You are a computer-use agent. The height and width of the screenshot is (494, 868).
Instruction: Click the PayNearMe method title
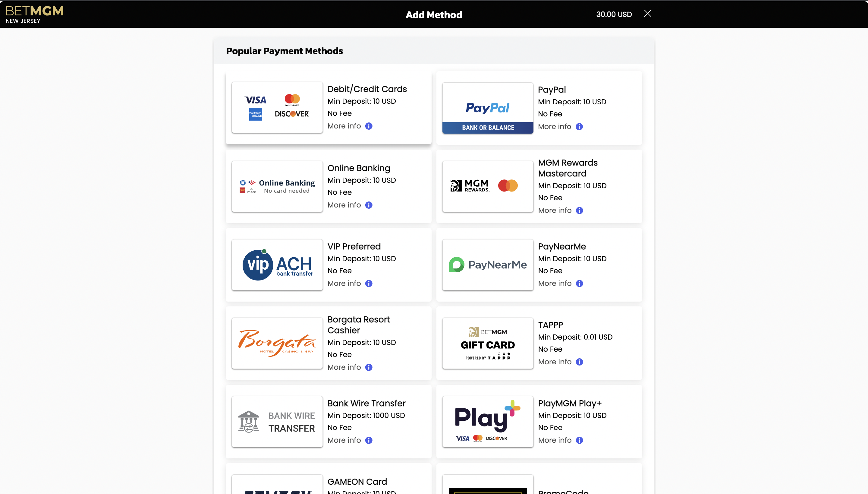pyautogui.click(x=562, y=247)
